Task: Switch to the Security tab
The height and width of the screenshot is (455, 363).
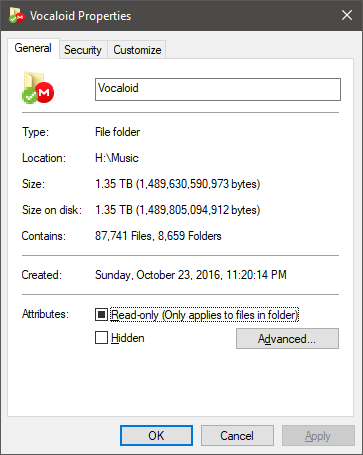Action: [83, 50]
